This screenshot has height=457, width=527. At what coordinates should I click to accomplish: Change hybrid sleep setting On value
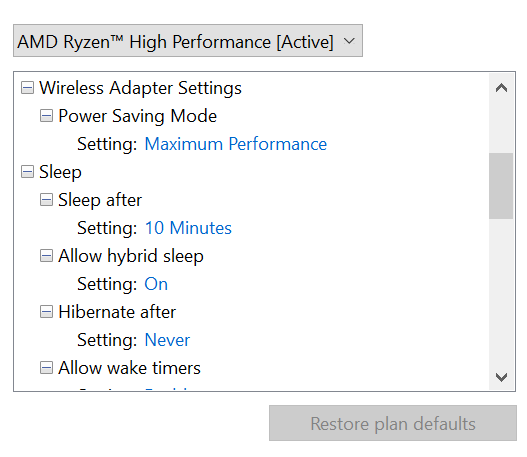(156, 284)
